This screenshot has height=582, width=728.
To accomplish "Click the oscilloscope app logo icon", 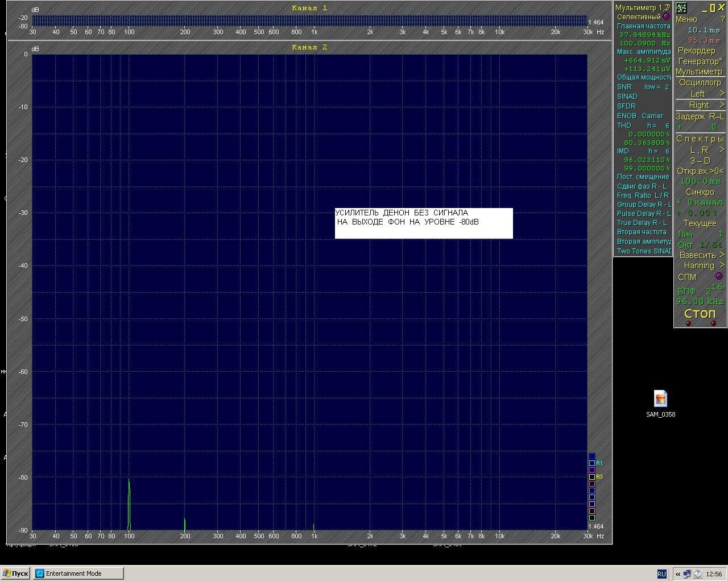I will click(681, 8).
